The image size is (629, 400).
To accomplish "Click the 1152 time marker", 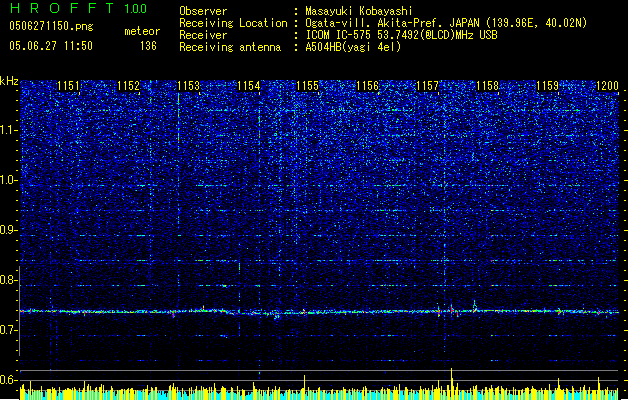I will (x=128, y=85).
